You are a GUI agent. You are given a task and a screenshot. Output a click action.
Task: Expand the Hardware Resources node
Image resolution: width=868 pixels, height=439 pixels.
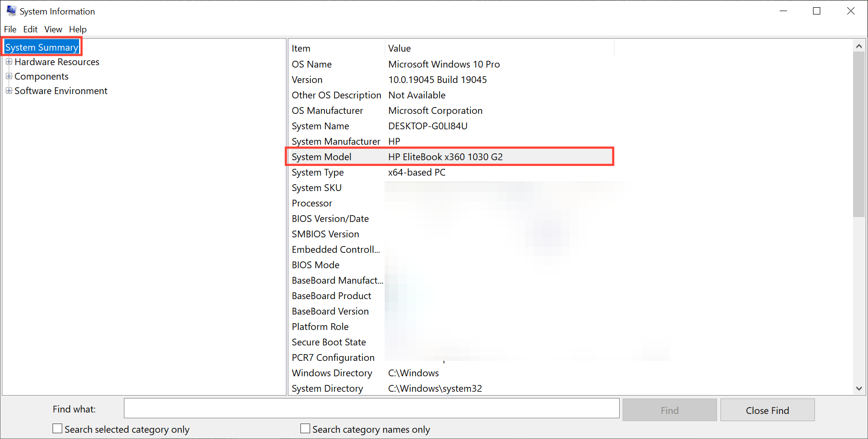click(9, 62)
